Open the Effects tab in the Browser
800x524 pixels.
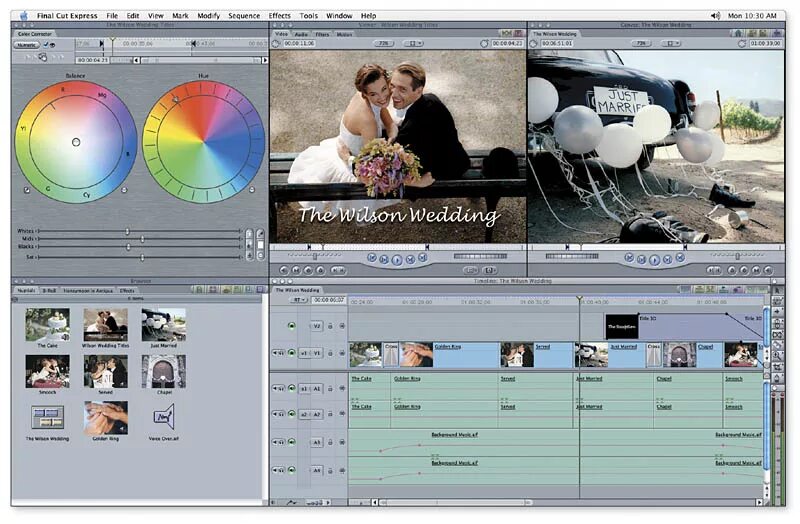tap(127, 290)
